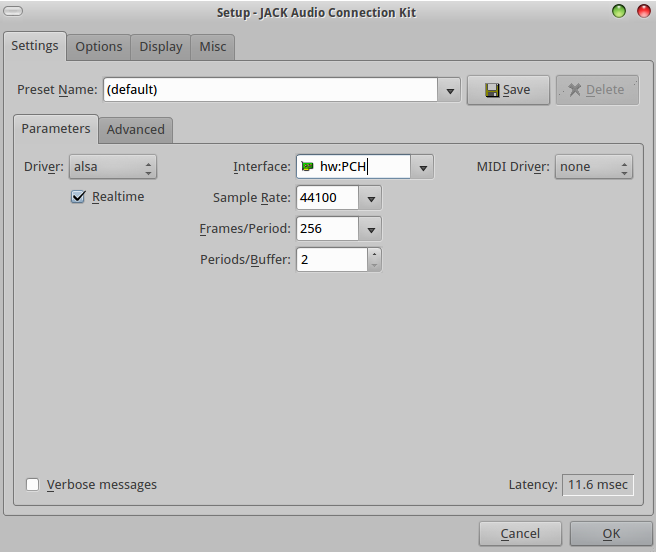Expand the Sample Rate dropdown arrow
The height and width of the screenshot is (552, 656).
tap(371, 198)
